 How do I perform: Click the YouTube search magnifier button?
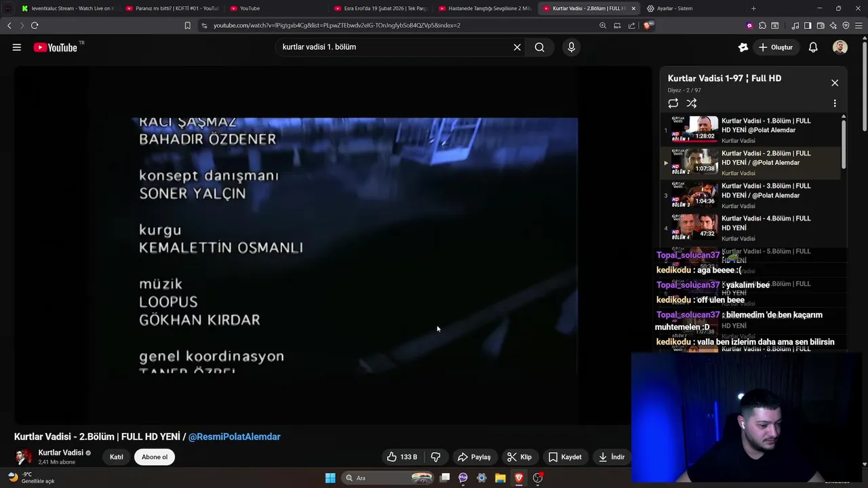540,47
